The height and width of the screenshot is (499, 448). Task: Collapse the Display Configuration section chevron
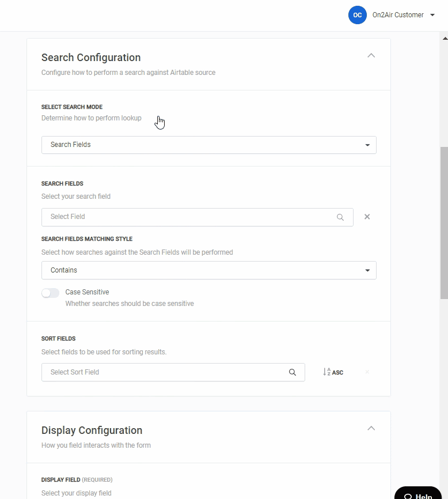[371, 428]
